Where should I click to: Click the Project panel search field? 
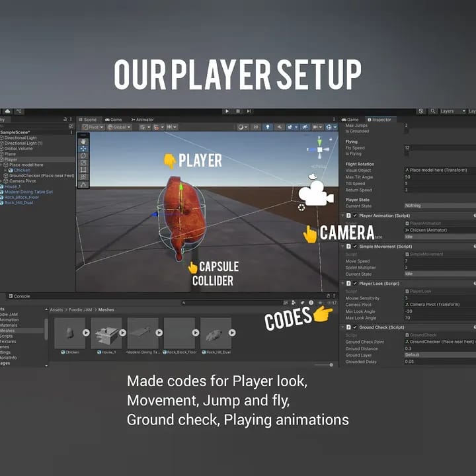[231, 303]
